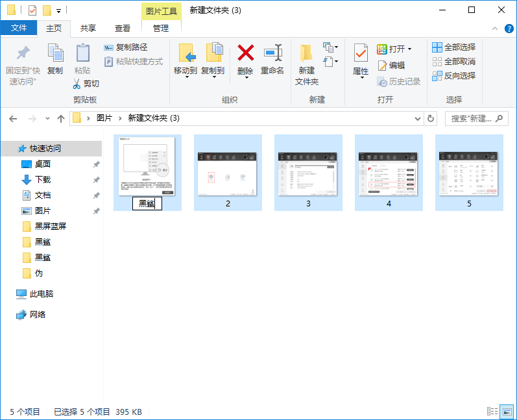Switch to details view in status bar
Image resolution: width=517 pixels, height=420 pixels.
492,412
